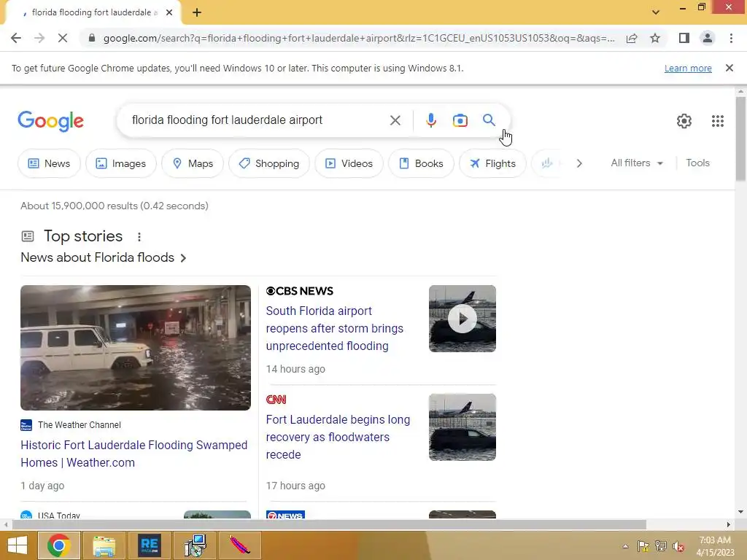Open the Google apps grid
747x560 pixels.
point(718,121)
